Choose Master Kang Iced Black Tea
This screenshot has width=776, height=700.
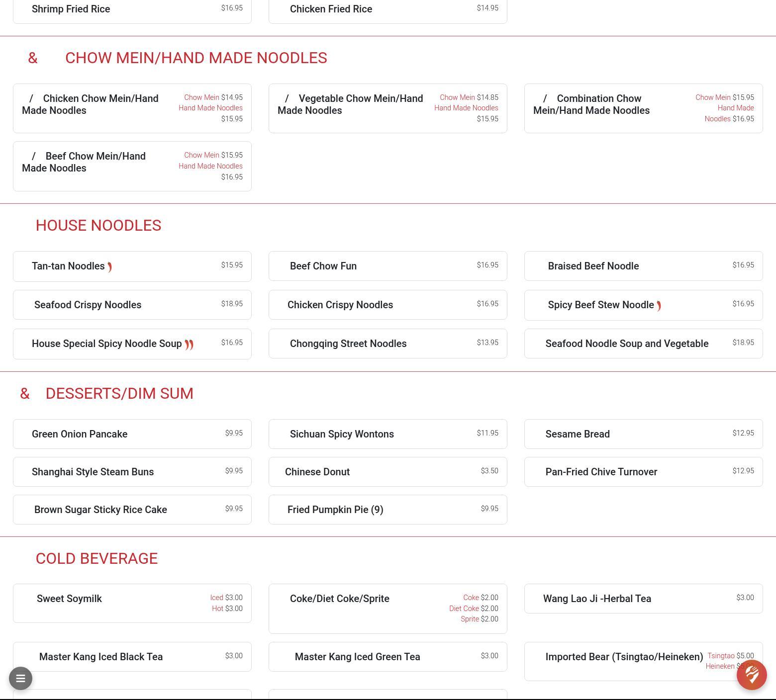pyautogui.click(x=132, y=657)
